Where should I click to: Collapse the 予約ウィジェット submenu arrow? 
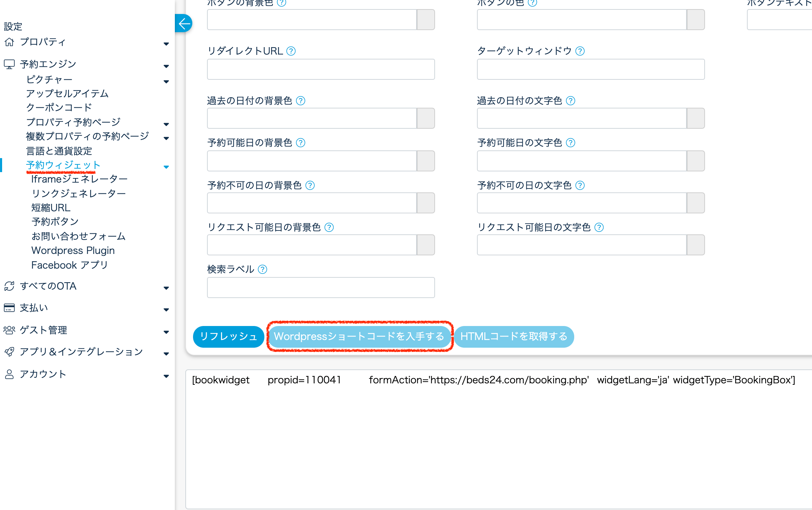click(x=166, y=167)
